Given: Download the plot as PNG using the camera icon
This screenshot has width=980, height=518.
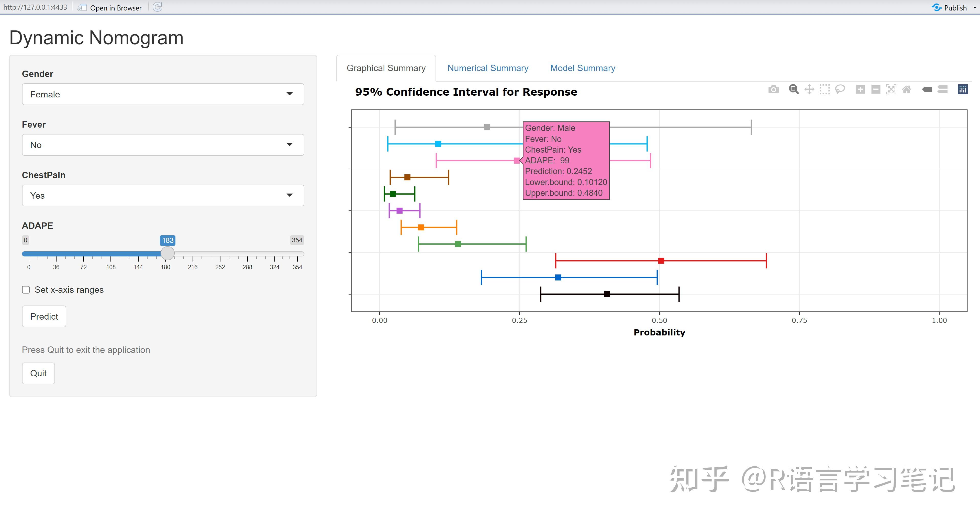Looking at the screenshot, I should click(773, 90).
